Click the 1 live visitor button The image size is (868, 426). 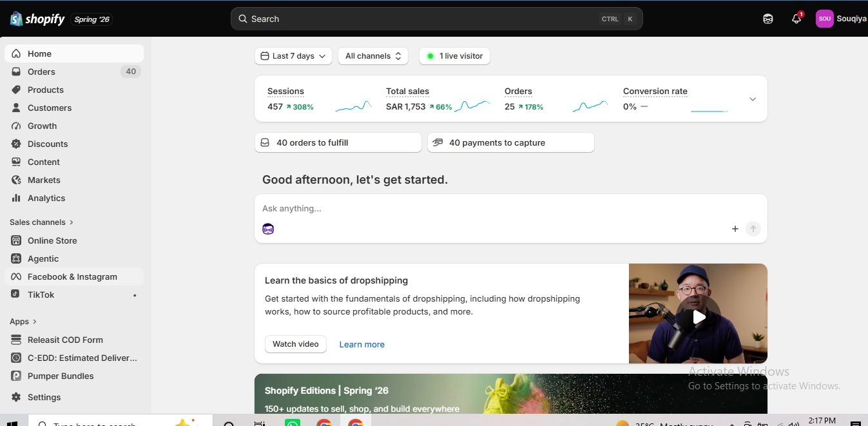pyautogui.click(x=455, y=56)
